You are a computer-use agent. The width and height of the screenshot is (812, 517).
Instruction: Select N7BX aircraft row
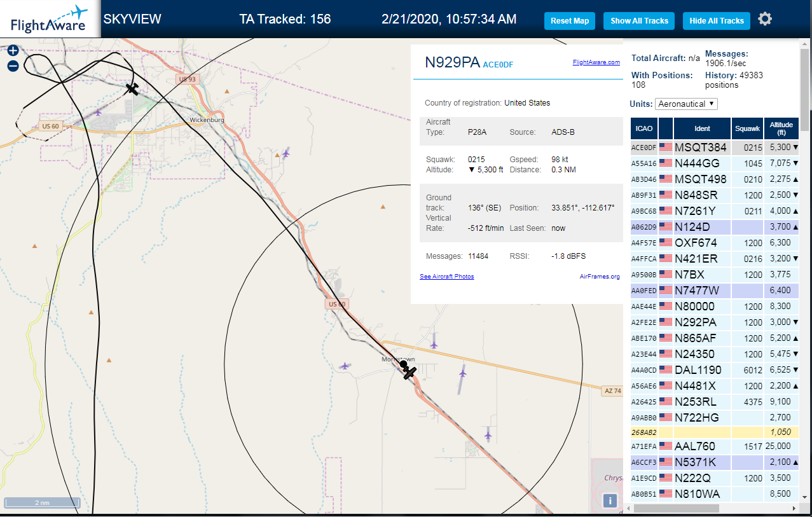[x=715, y=274]
